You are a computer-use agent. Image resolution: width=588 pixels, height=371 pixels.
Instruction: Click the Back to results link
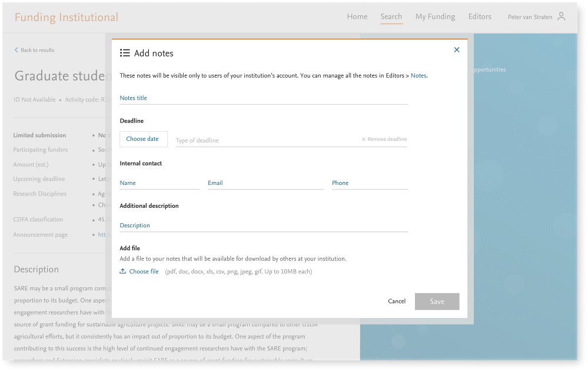point(38,50)
